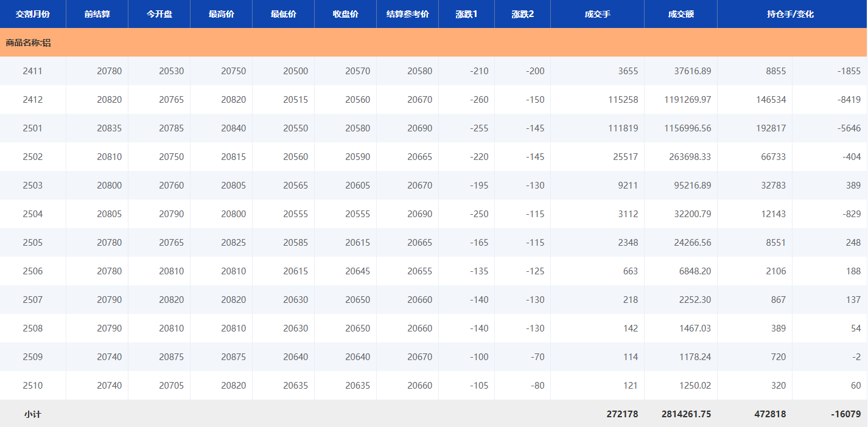Click the 涨跌1 column header
Viewport: 868px width, 427px height.
(x=467, y=14)
